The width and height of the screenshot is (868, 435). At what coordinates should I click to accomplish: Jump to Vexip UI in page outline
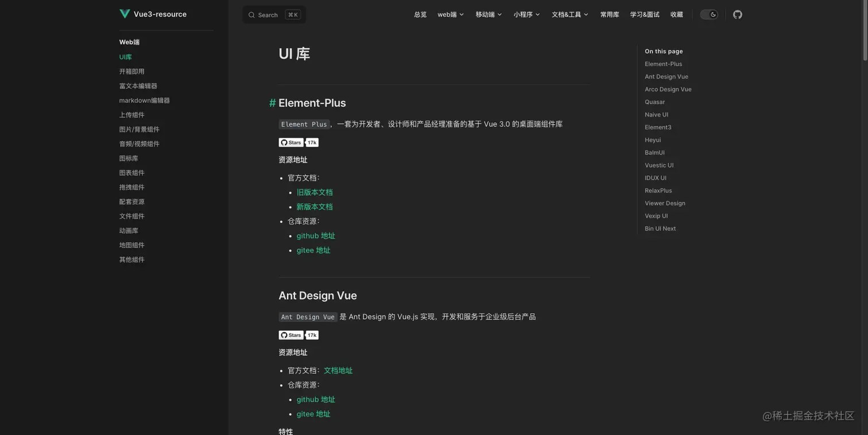[x=656, y=215]
